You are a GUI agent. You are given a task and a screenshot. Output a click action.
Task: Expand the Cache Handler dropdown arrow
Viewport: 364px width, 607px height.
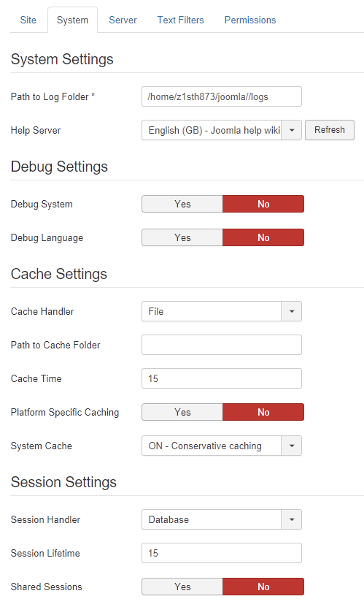(291, 311)
